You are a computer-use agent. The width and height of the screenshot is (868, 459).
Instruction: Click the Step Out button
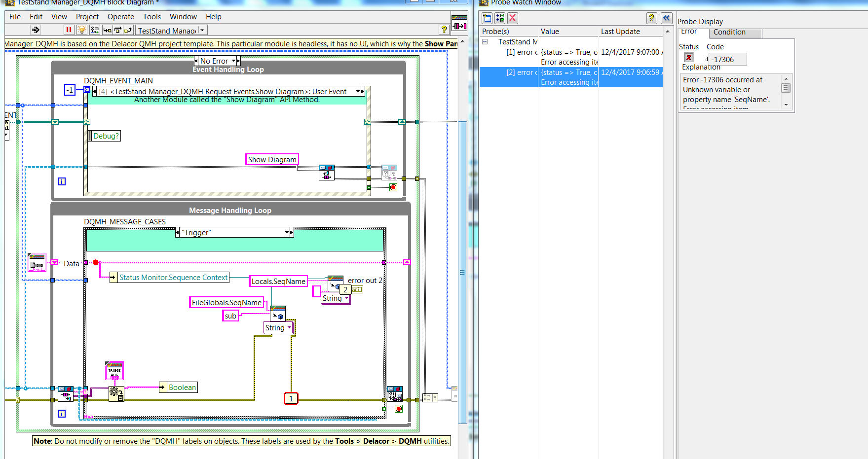[128, 30]
